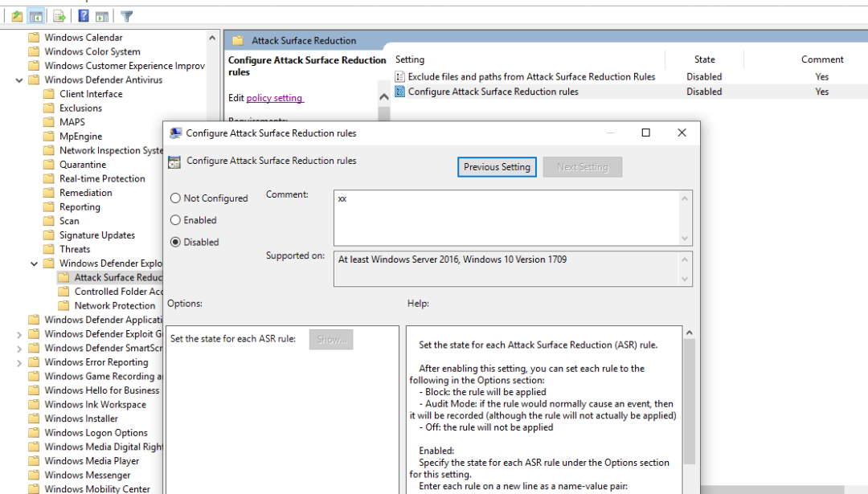
Task: Click the Client Interface folder icon
Action: click(49, 93)
